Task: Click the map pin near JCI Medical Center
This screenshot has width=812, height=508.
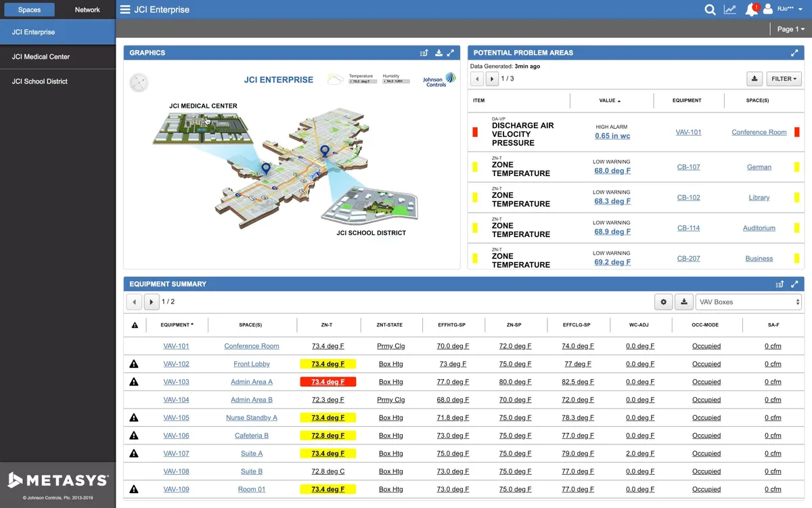Action: pos(266,168)
